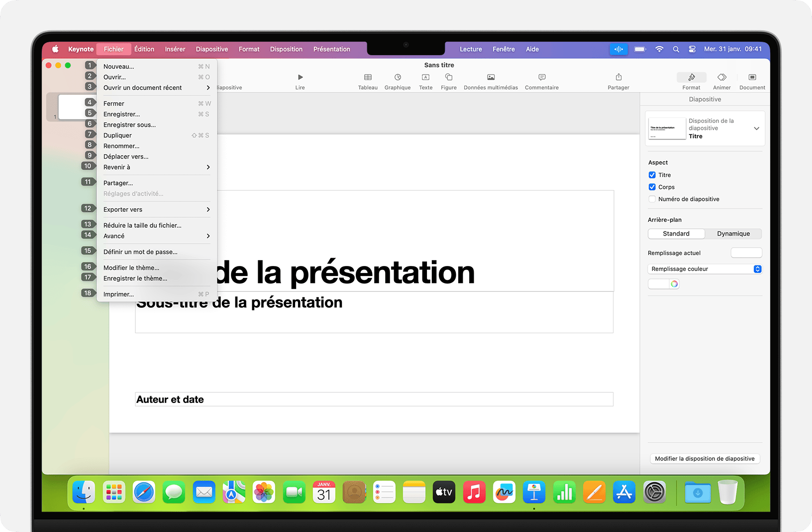Choose Réduire la taille du fichier…
Viewport: 812px width, 532px height.
157,225
